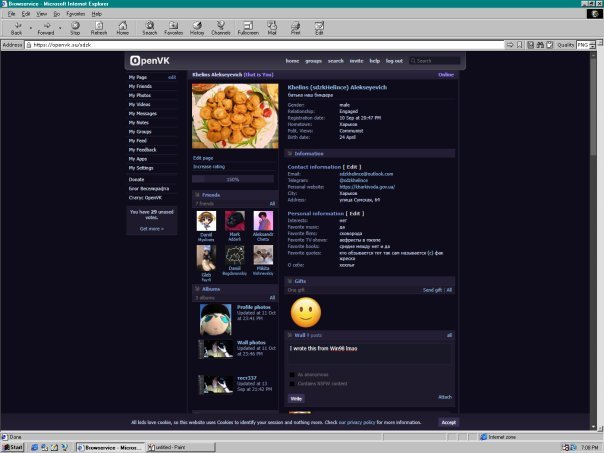Click the smiley gift image
Viewport: 604px width, 453px height.
[306, 312]
